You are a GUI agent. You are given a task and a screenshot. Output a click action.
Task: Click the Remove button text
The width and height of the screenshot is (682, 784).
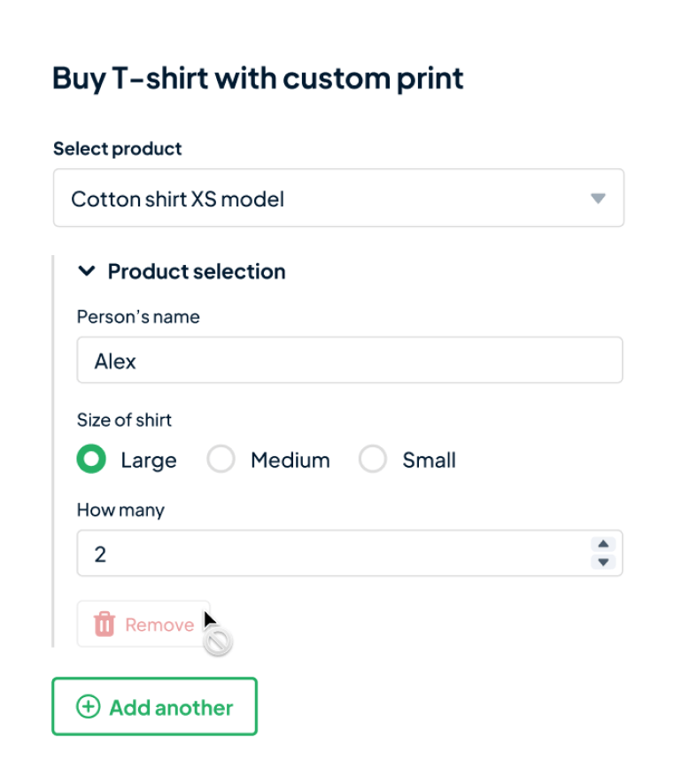[159, 625]
